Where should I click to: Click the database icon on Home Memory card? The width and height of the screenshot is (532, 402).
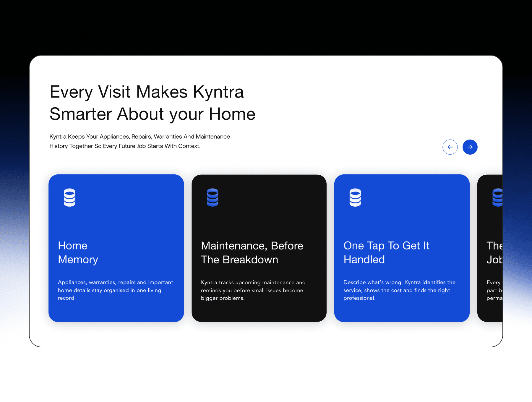[69, 197]
